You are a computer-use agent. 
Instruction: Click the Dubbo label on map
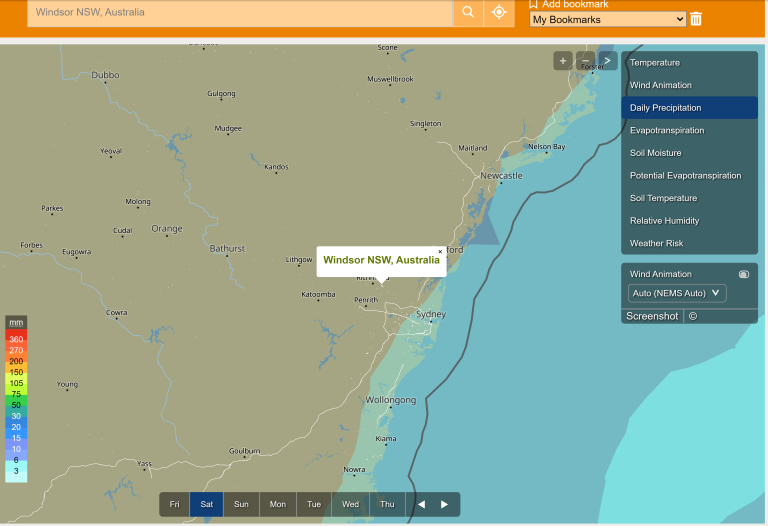tap(105, 75)
